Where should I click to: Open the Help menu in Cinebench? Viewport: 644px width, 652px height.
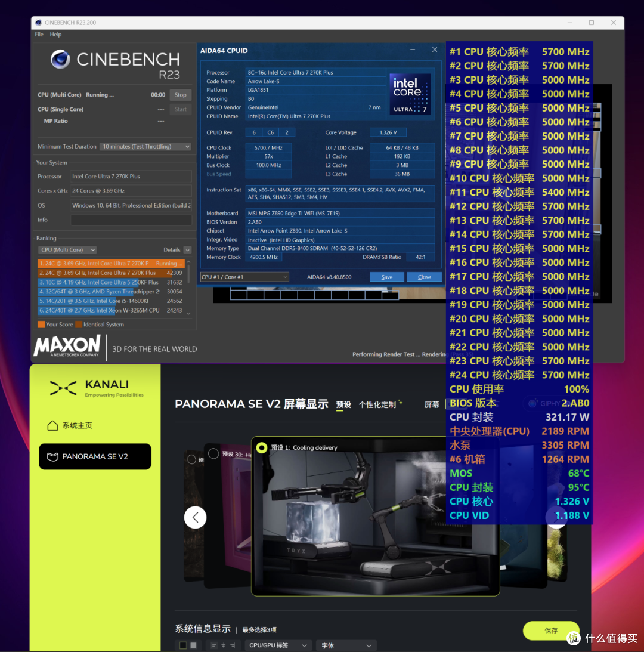pyautogui.click(x=55, y=34)
